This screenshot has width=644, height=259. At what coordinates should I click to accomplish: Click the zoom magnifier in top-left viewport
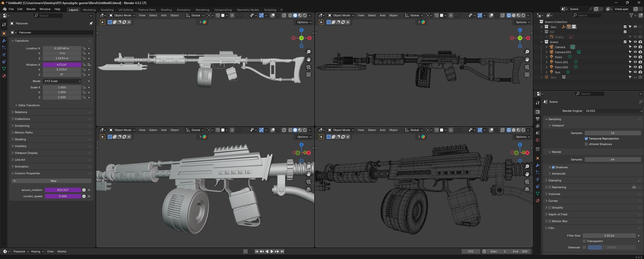coord(309,52)
